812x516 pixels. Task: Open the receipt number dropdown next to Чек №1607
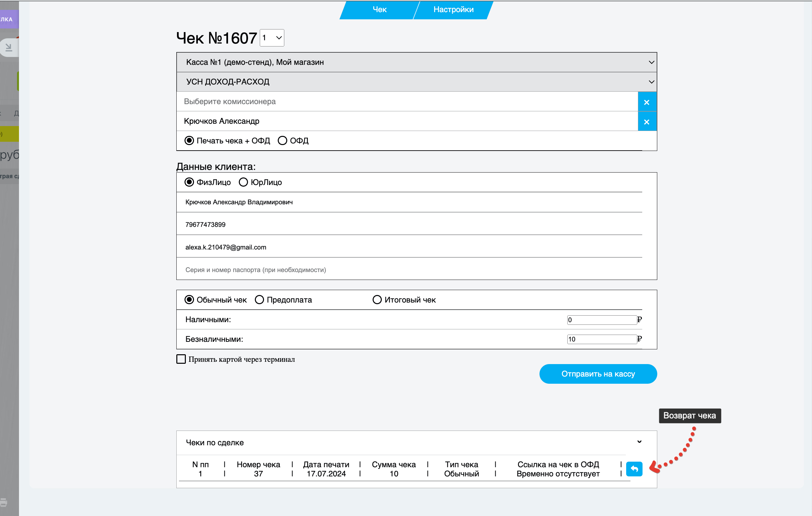click(272, 38)
